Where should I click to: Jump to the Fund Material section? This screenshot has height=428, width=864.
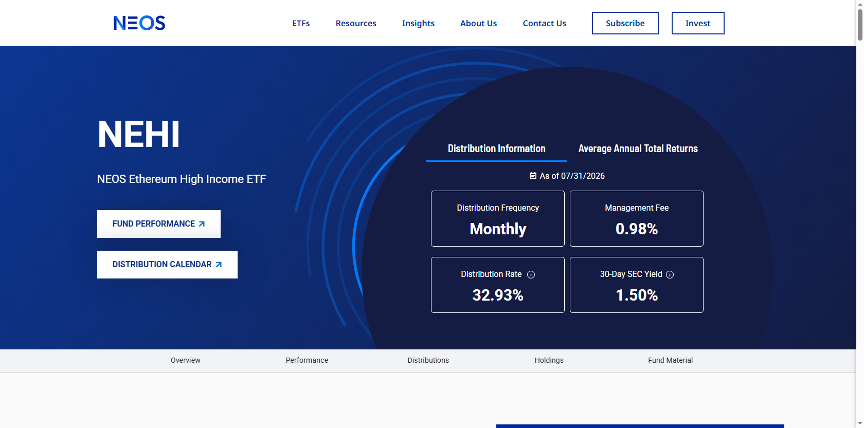pos(671,360)
